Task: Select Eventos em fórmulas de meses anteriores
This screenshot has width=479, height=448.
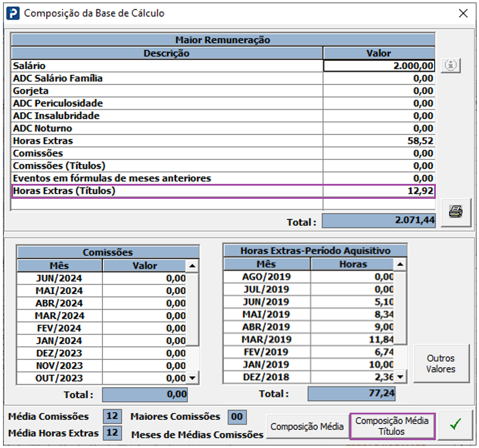Action: [223, 178]
